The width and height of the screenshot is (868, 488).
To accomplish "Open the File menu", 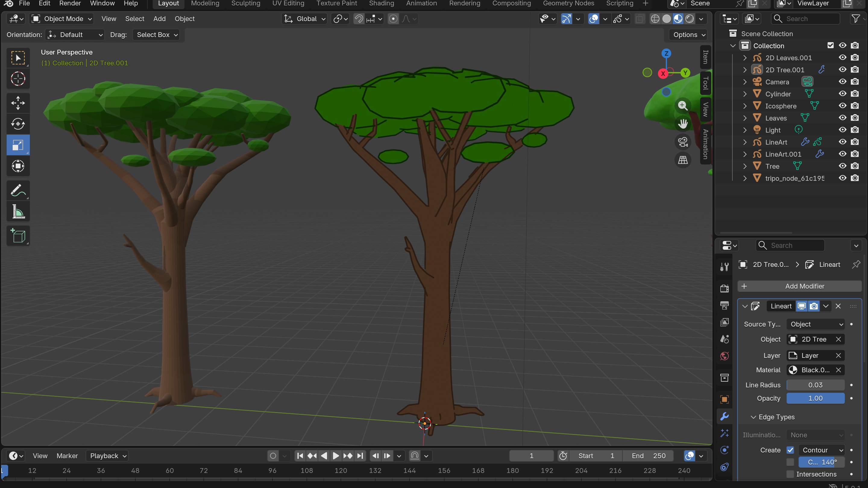I will pyautogui.click(x=24, y=3).
